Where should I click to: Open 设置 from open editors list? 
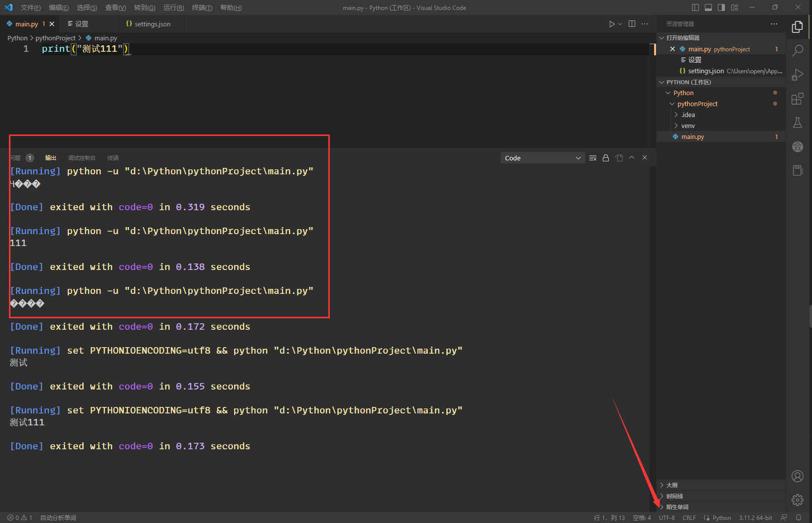tap(721, 60)
